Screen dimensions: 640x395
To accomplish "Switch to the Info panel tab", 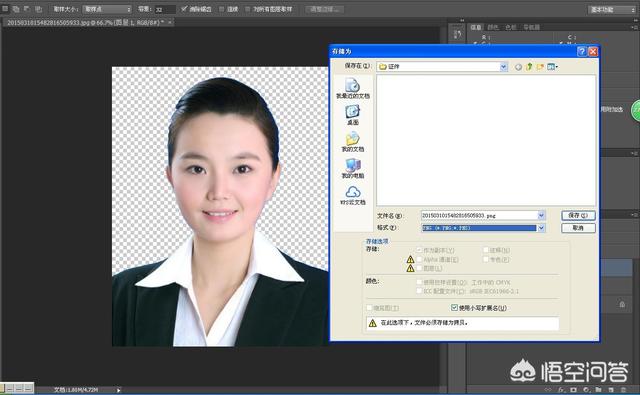I will tap(476, 27).
